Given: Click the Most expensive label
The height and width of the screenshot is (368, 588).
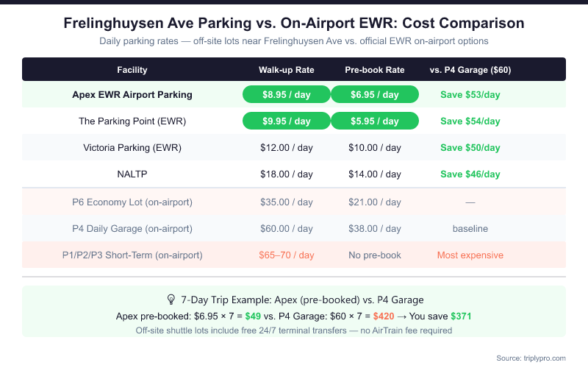Looking at the screenshot, I should pyautogui.click(x=470, y=255).
